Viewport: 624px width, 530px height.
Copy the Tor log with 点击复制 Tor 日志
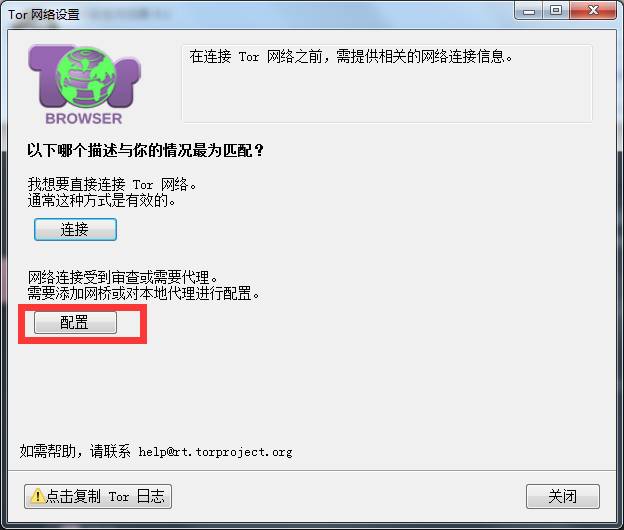click(98, 496)
